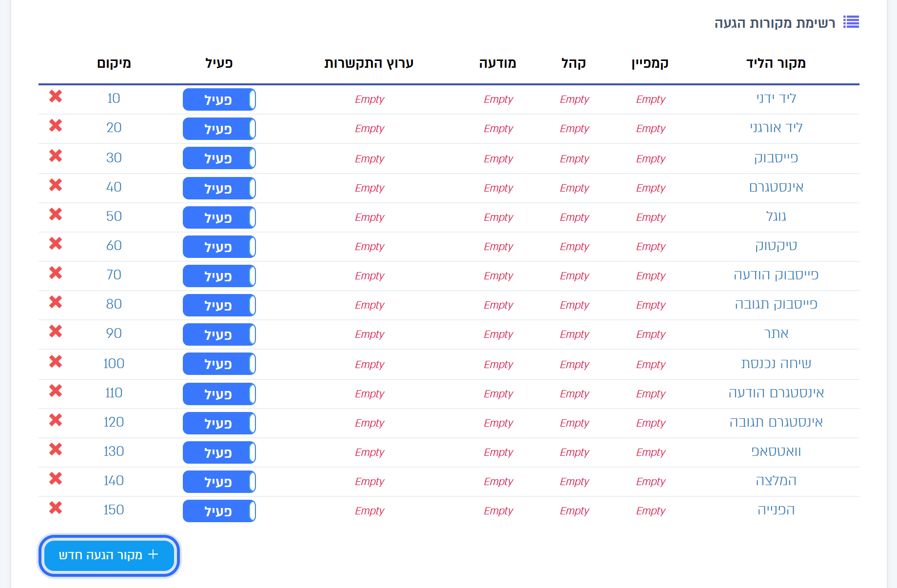Click the שיחה נכנסת source name
Viewport: 897px width, 588px height.
coord(776,364)
